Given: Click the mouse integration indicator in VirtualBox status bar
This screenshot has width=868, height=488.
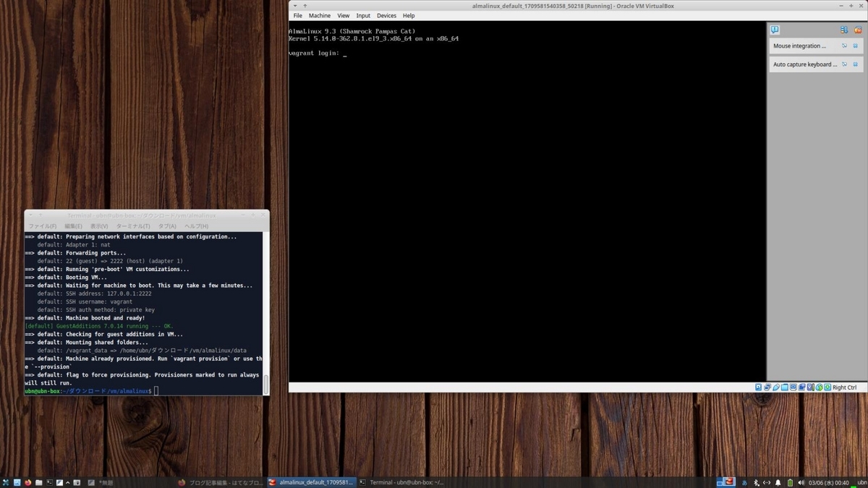Looking at the screenshot, I should click(820, 388).
